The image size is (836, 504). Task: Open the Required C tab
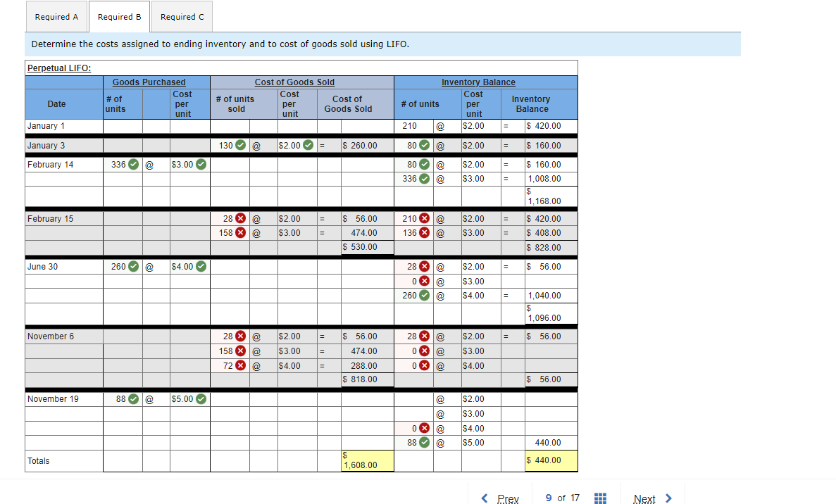click(x=182, y=17)
